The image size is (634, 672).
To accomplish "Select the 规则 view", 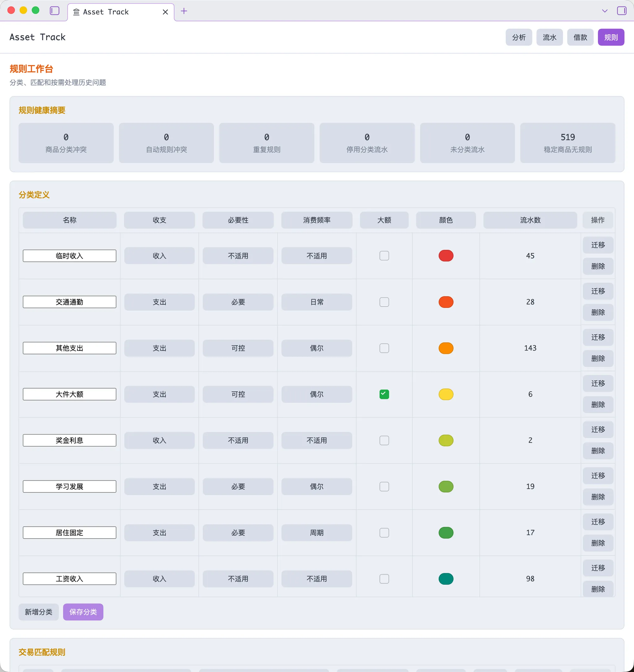I will coord(611,37).
